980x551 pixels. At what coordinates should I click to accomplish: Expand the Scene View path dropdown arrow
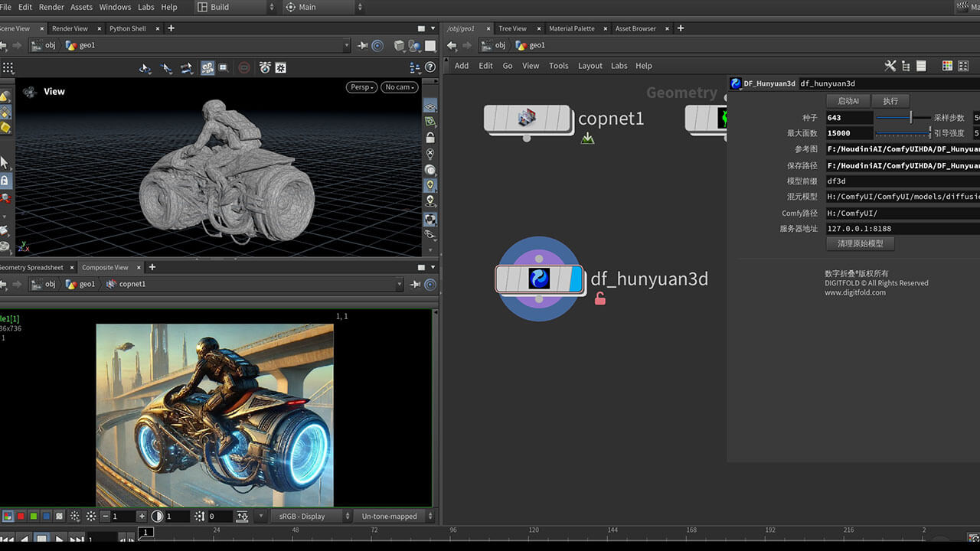346,46
